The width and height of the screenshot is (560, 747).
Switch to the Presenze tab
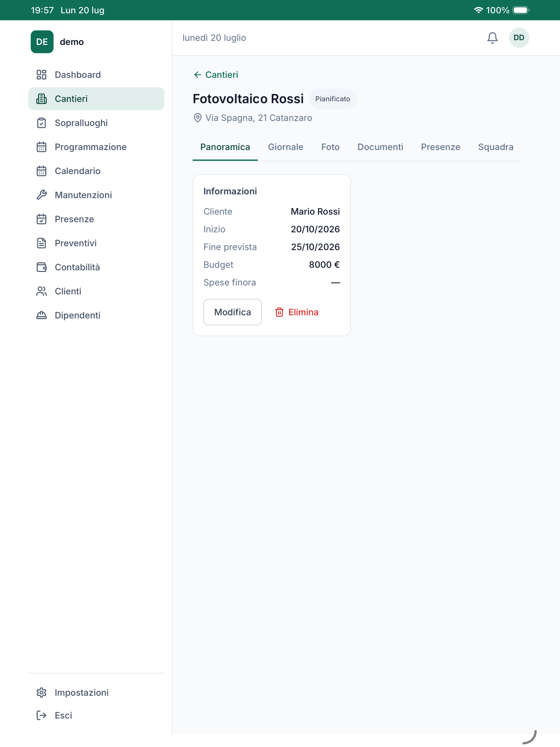(441, 147)
